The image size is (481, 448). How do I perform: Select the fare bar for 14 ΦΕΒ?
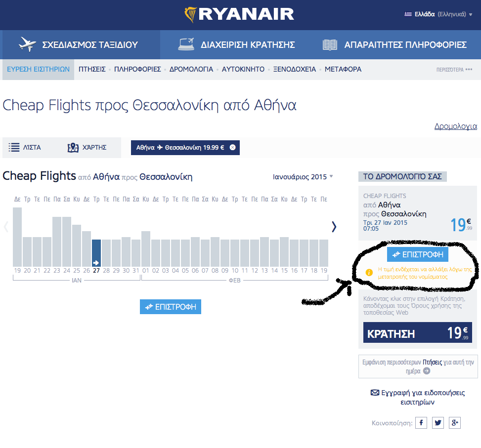point(274,253)
